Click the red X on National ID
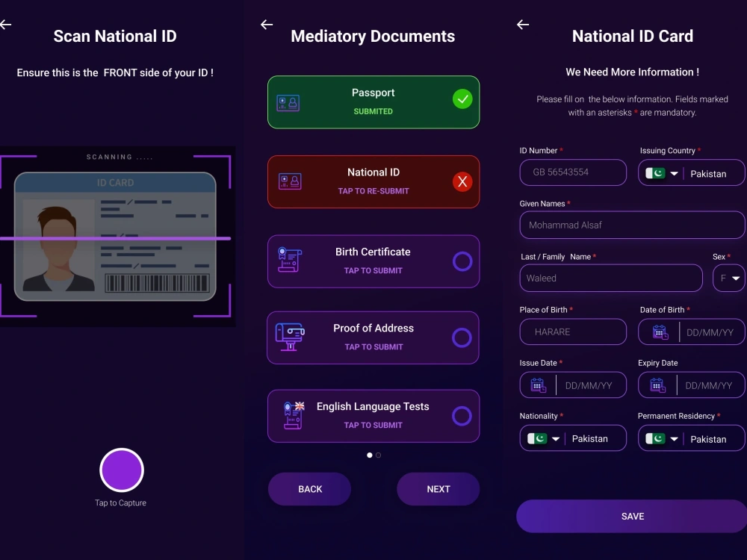This screenshot has width=747, height=560. [462, 181]
